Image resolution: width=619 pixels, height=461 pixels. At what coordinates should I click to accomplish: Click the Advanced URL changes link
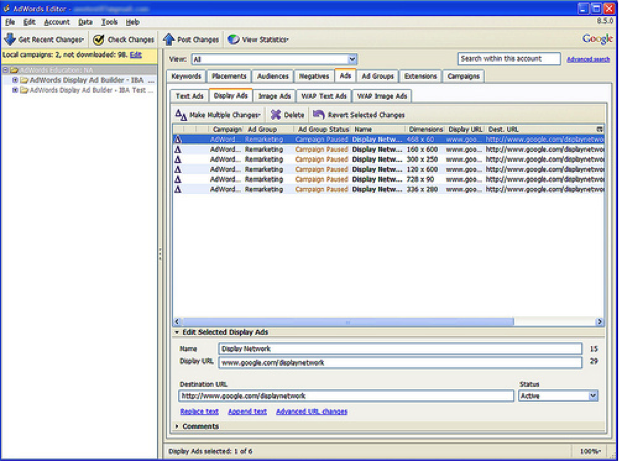(312, 411)
